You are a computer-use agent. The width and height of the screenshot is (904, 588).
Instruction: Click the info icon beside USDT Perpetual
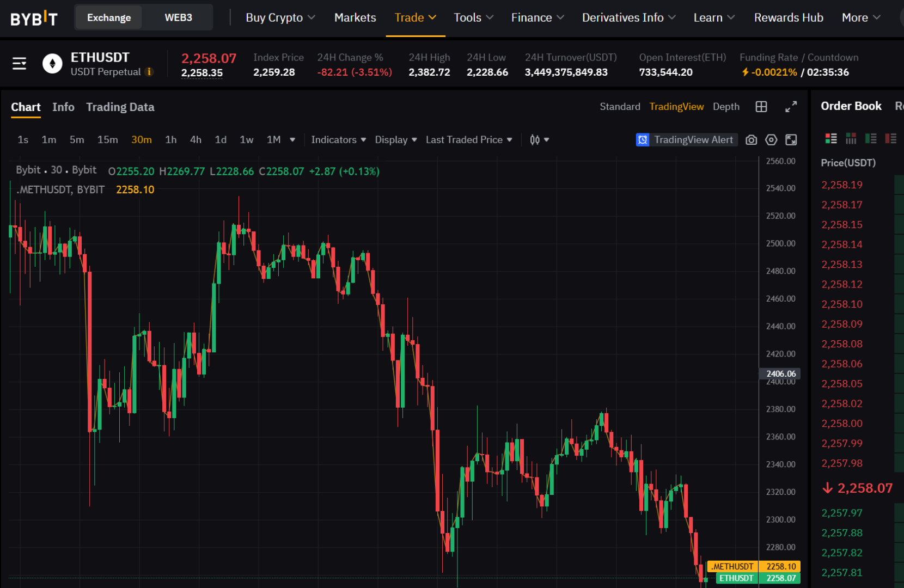coord(149,72)
